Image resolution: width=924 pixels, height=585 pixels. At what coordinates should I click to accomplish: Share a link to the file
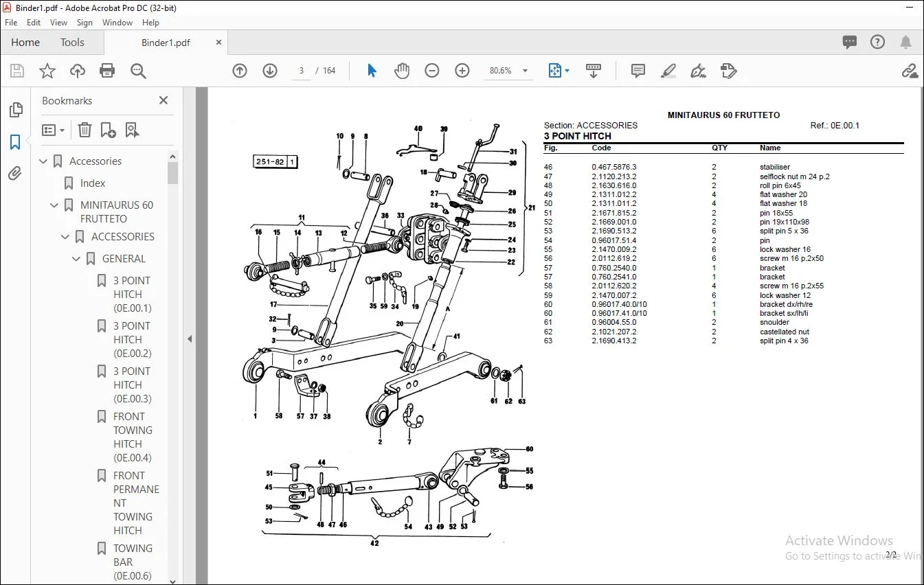910,71
